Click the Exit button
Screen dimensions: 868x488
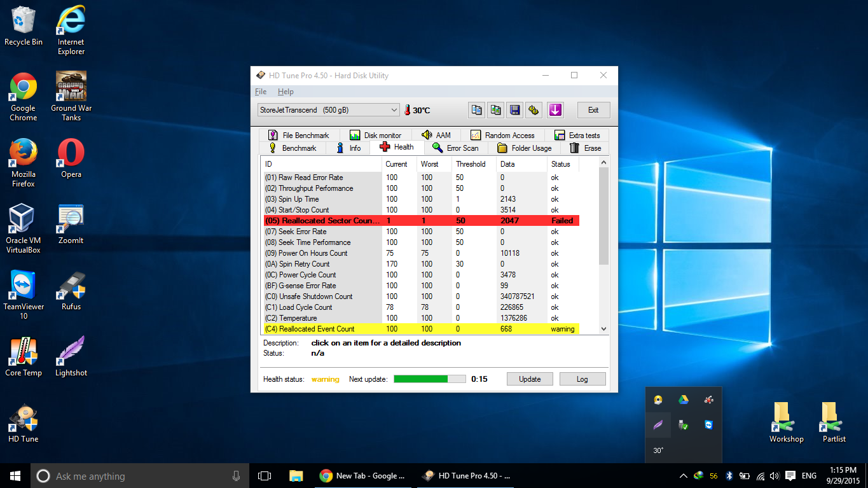coord(593,110)
